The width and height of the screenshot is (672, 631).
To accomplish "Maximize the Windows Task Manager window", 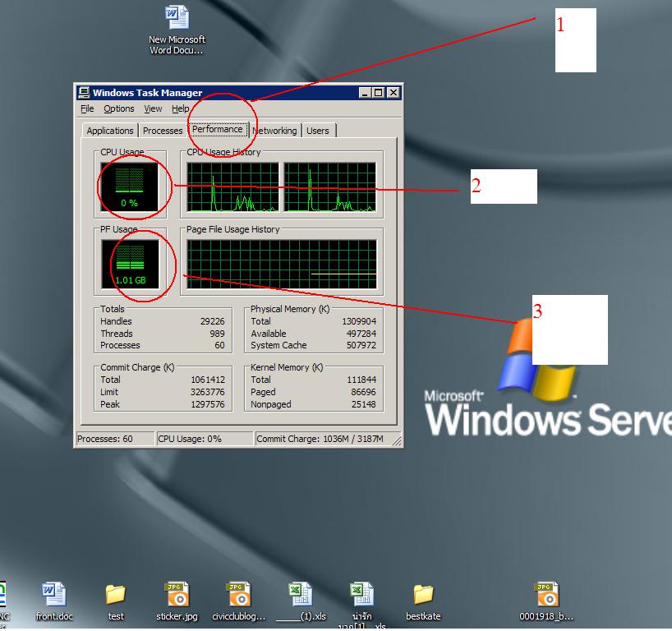I will coord(379,93).
